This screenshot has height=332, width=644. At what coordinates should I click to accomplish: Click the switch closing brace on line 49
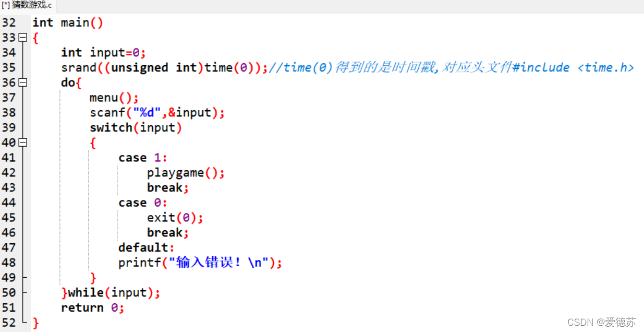coord(93,278)
